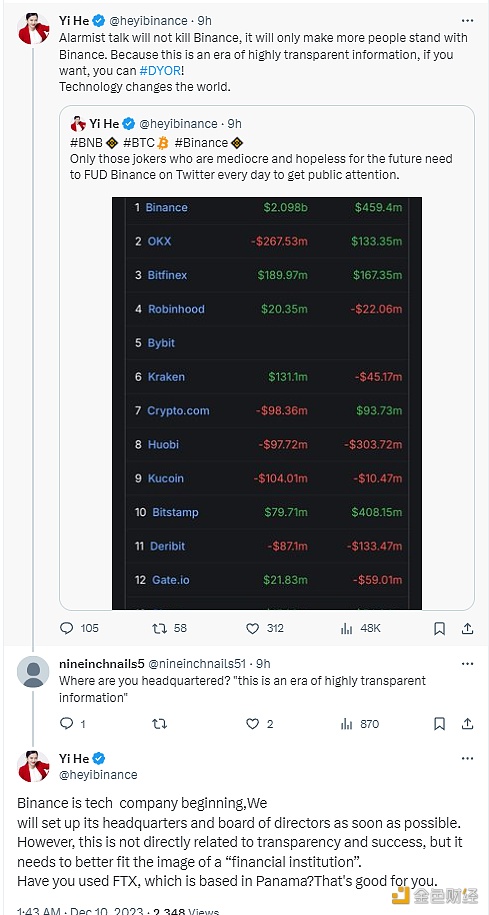Bookmark nineinchnails5's reply tweet
489x915 pixels.
point(439,724)
